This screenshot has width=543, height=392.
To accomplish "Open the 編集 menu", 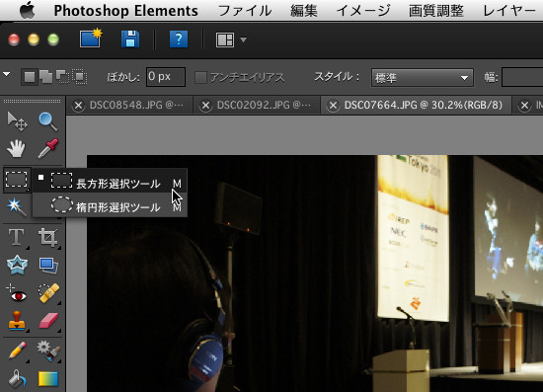I will [x=304, y=11].
